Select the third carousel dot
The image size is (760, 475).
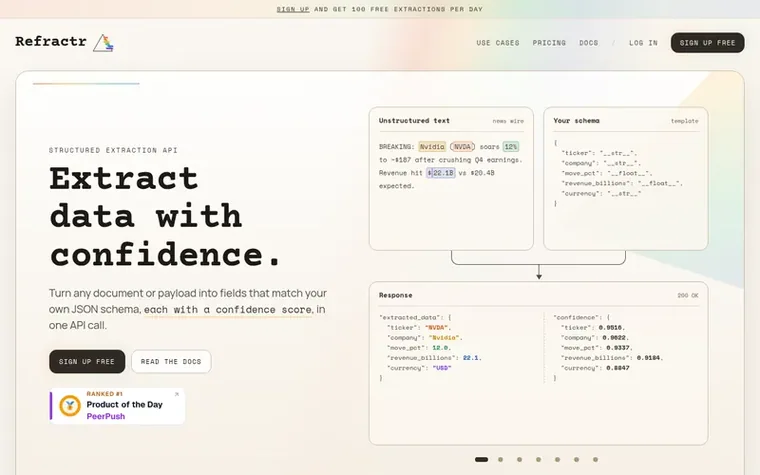pos(520,459)
